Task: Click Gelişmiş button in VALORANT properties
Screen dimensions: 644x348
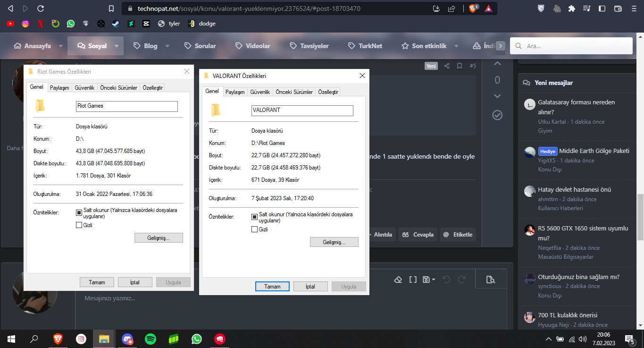Action: pos(334,242)
